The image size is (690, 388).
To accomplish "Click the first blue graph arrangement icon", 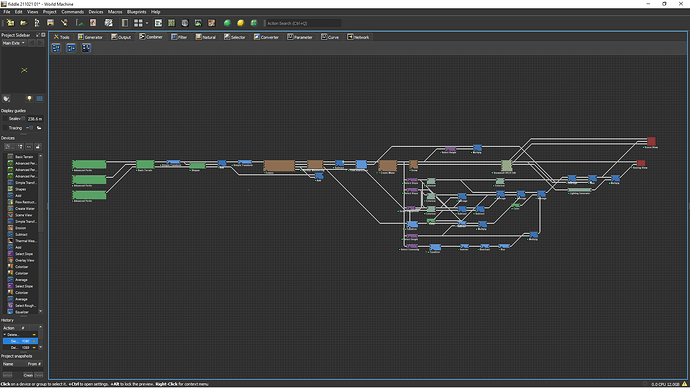I will pos(56,48).
